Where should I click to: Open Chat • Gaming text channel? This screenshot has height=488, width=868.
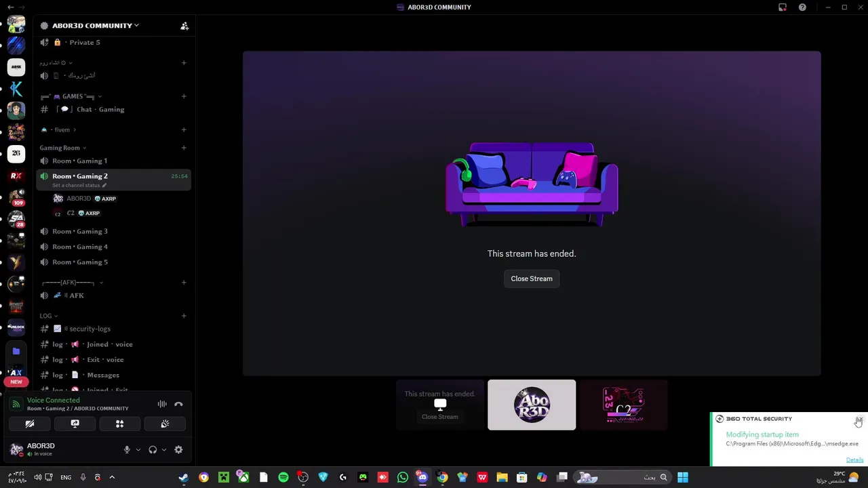click(114, 109)
